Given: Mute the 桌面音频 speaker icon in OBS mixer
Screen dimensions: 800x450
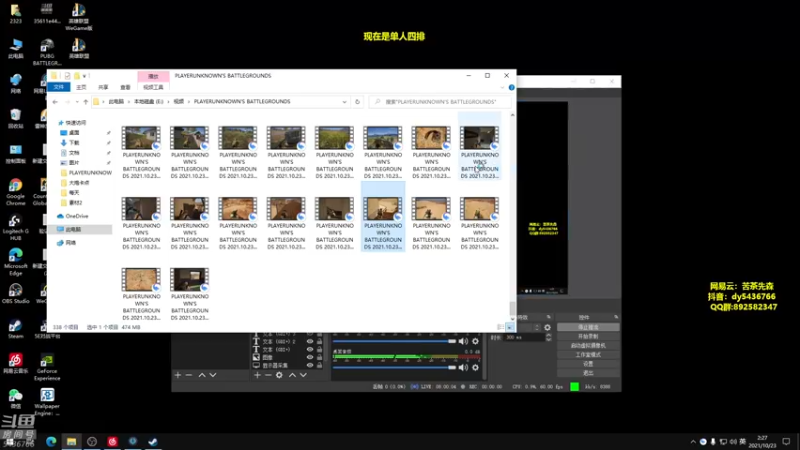Looking at the screenshot, I should coord(463,367).
